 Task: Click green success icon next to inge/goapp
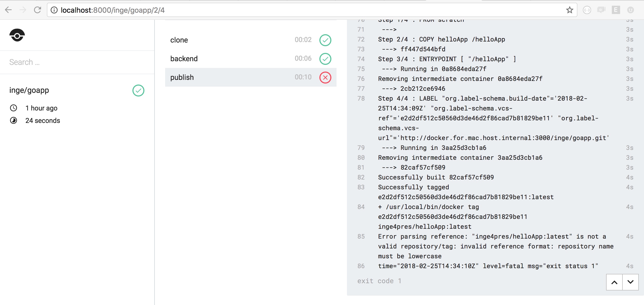pyautogui.click(x=138, y=91)
